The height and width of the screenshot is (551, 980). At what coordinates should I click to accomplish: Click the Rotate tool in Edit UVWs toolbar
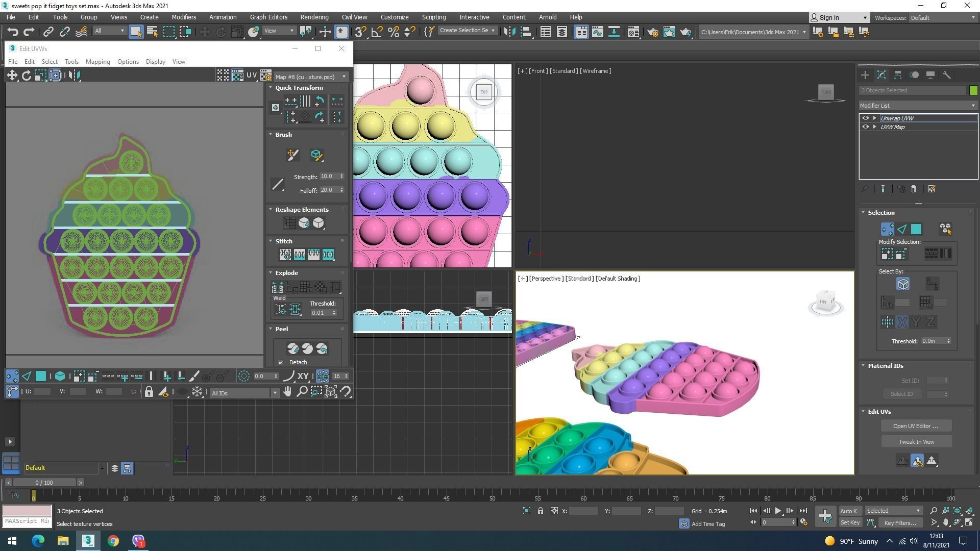coord(27,76)
